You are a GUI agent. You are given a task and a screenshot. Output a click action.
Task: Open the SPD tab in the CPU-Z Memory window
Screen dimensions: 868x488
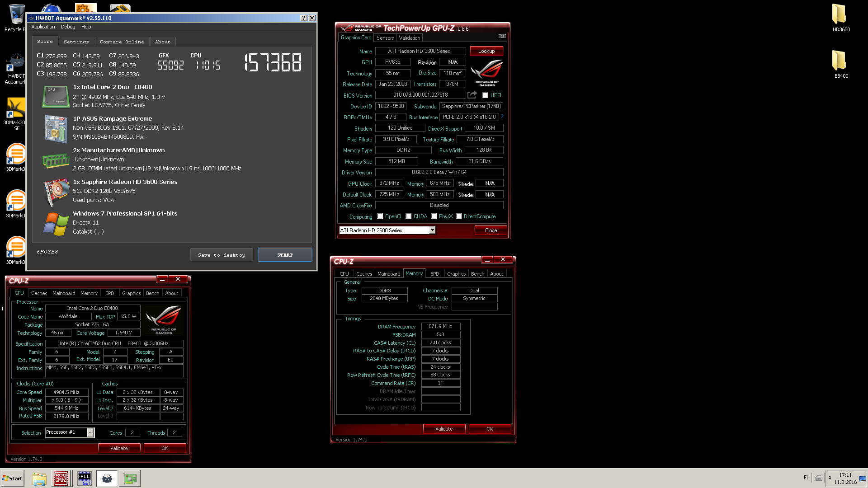coord(435,274)
